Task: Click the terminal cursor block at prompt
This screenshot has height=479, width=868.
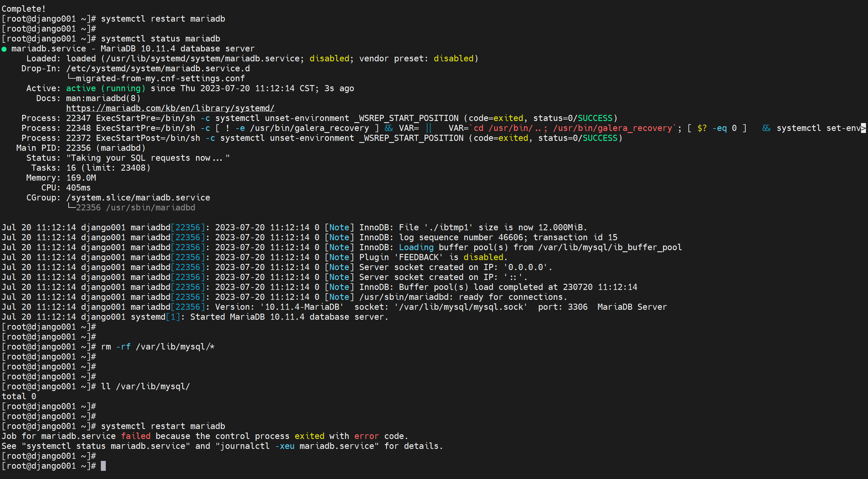Action: pos(103,466)
